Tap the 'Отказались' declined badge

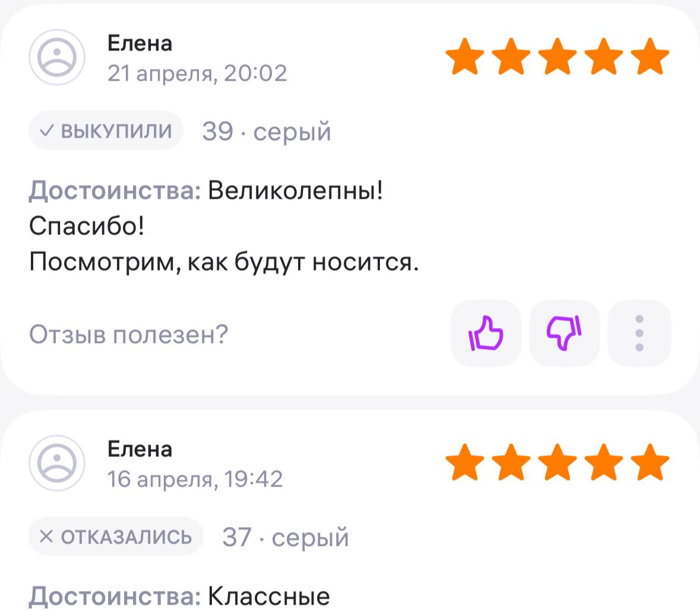click(116, 536)
